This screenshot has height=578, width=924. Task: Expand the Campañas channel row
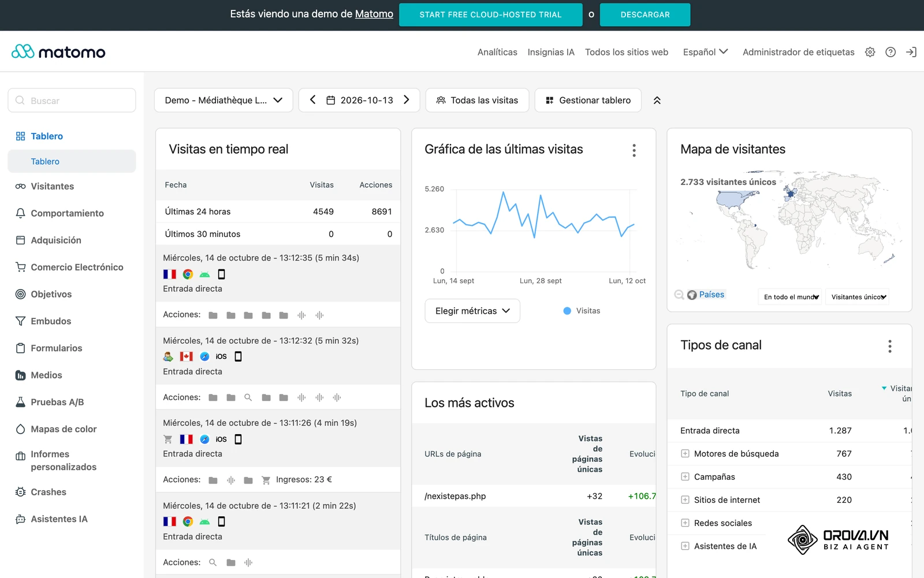point(685,477)
